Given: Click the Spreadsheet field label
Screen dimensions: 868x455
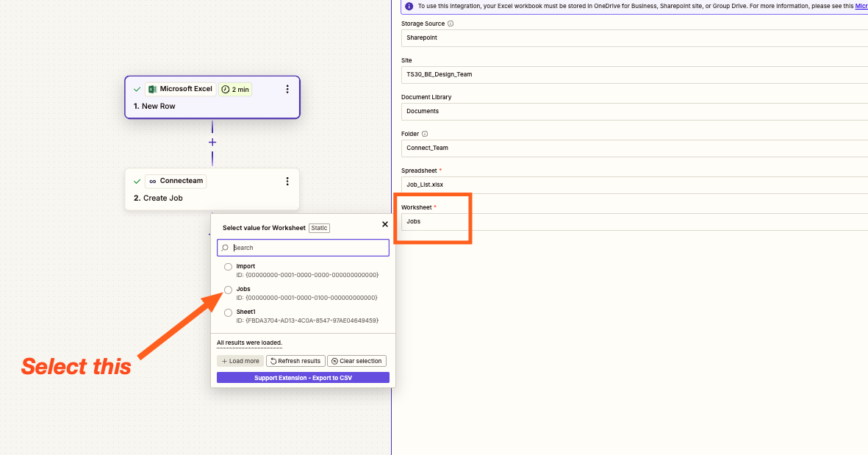Looking at the screenshot, I should 419,171.
